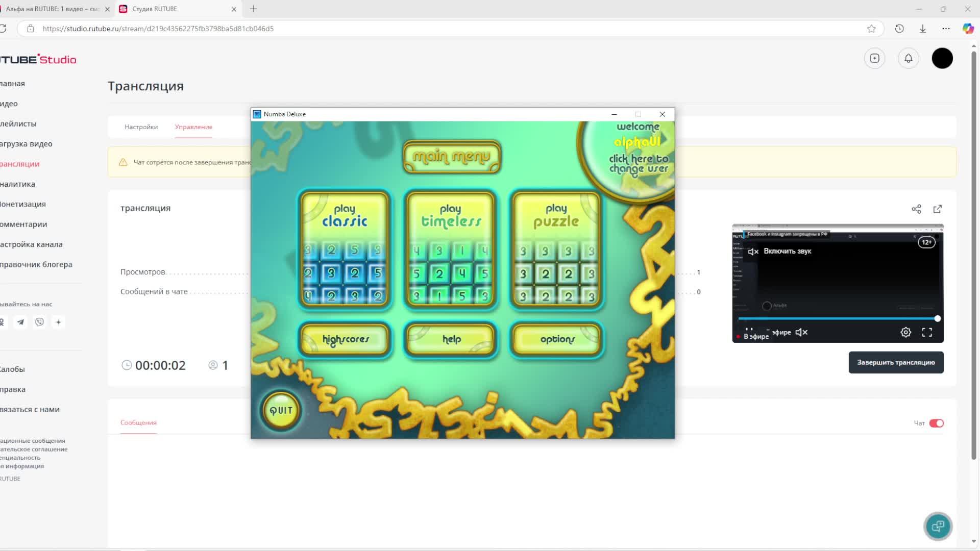Start play classic mode in Numba

pyautogui.click(x=345, y=250)
